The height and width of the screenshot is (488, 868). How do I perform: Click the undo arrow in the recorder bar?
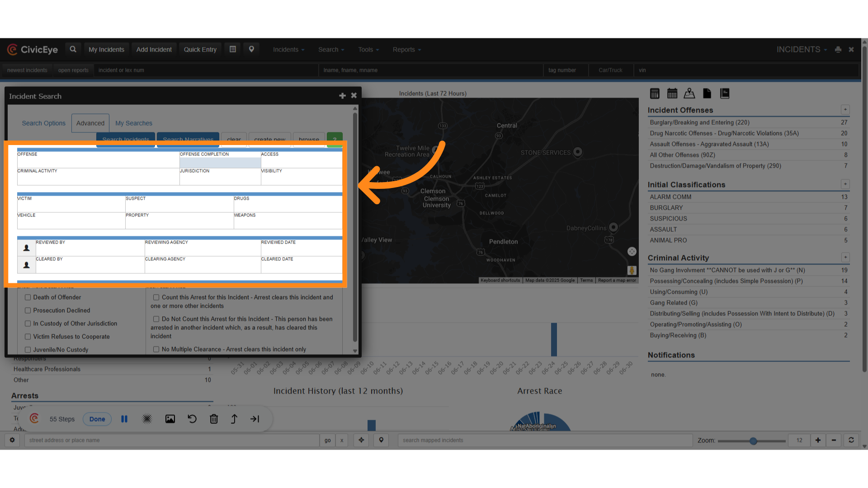pos(192,419)
